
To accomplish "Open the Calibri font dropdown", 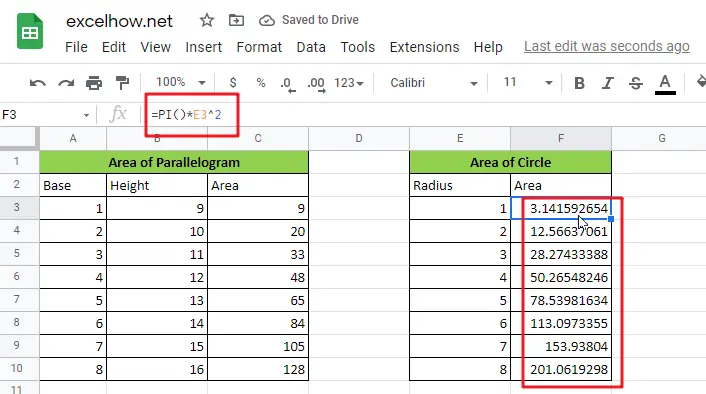I will pos(433,83).
